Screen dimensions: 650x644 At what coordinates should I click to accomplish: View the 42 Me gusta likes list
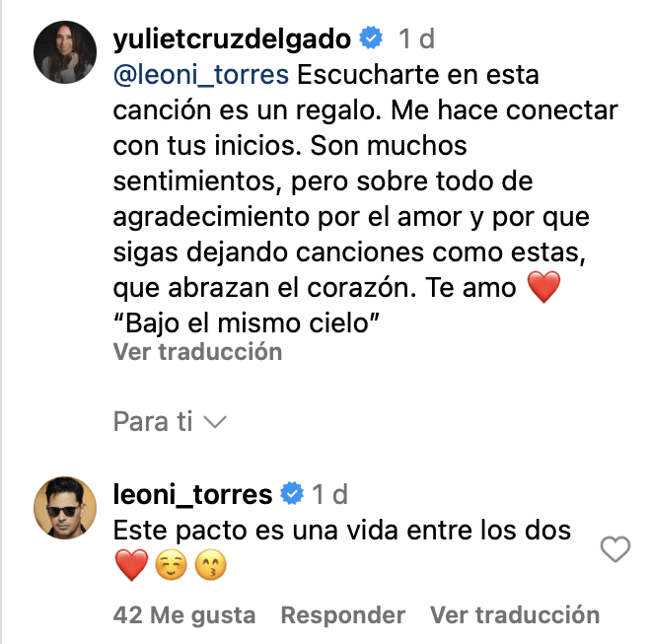tap(184, 615)
